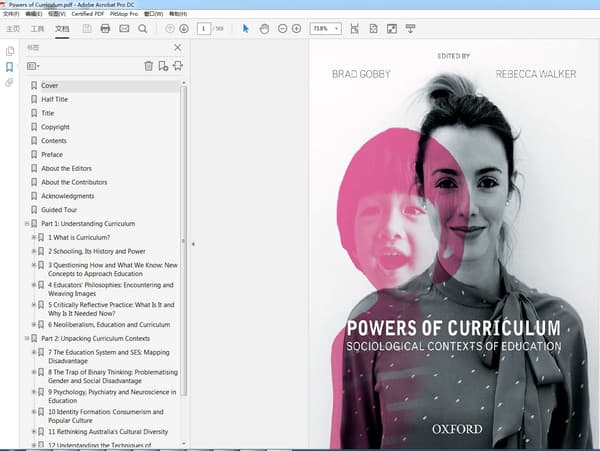
Task: Open the PitStop Pro menu
Action: coord(124,14)
